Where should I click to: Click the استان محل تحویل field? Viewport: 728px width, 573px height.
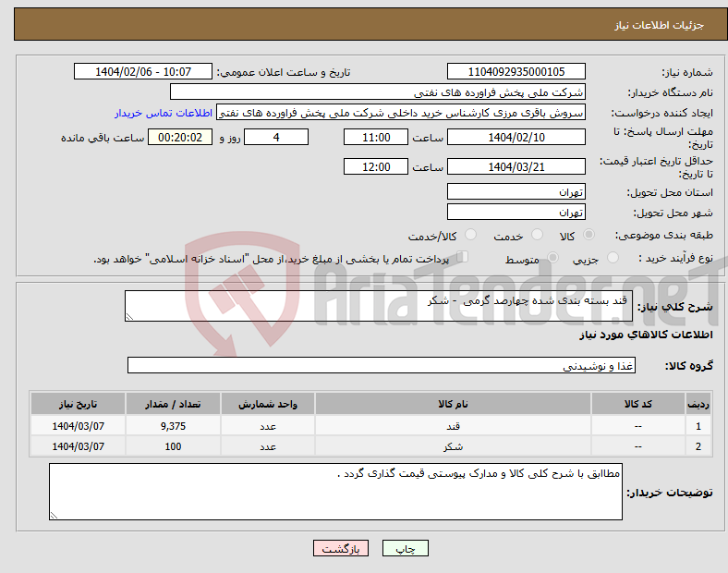click(516, 191)
